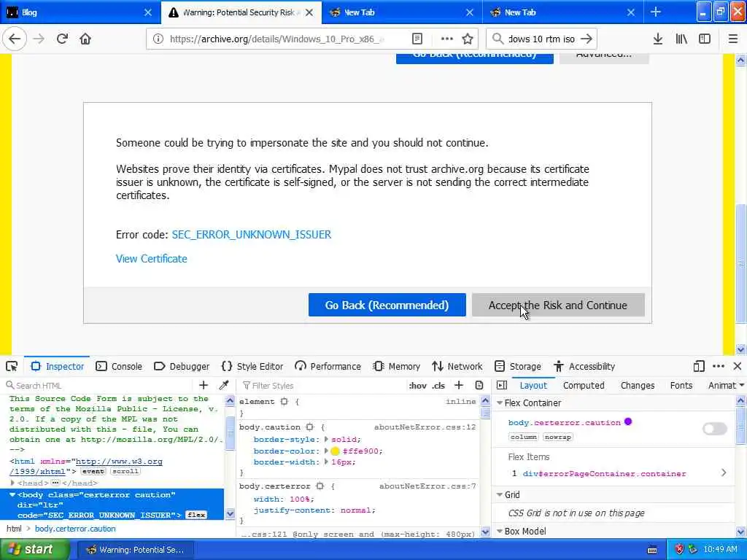Image resolution: width=747 pixels, height=560 pixels.
Task: Click the flex badge on body element
Action: tap(196, 515)
